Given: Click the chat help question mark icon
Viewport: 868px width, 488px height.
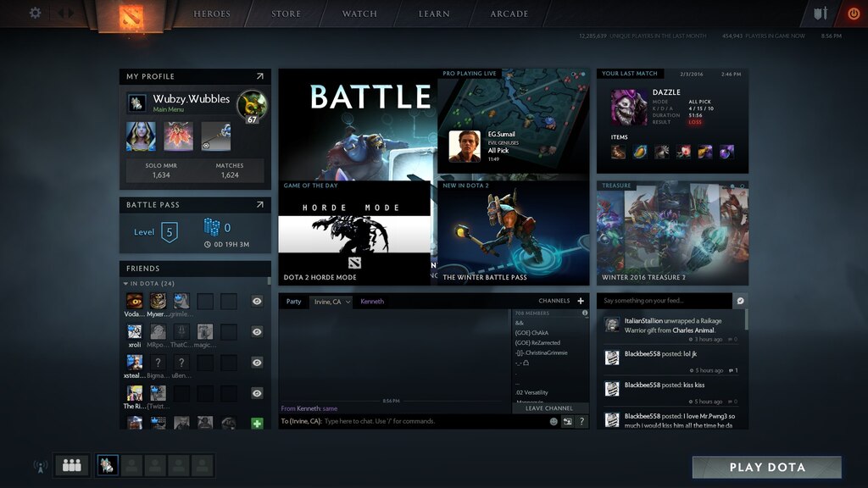Looking at the screenshot, I should [581, 422].
